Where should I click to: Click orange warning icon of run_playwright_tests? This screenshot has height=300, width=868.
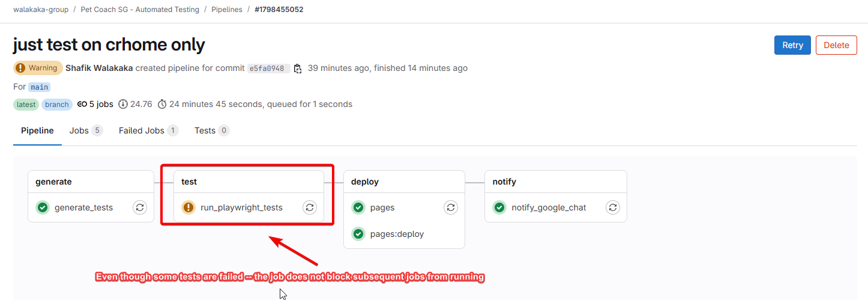pyautogui.click(x=188, y=207)
